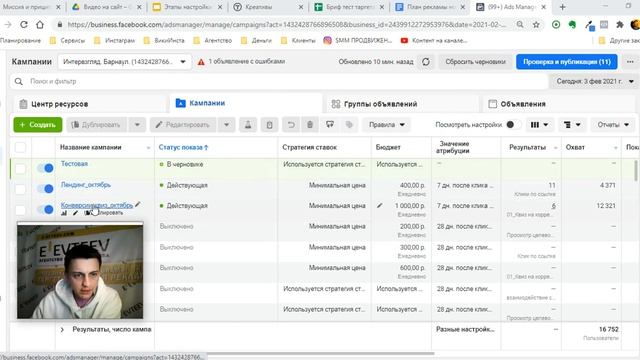Open the ad account selector 'Интервзгляд. Барнаул'
Screen dimensions: 640x360
coord(124,62)
